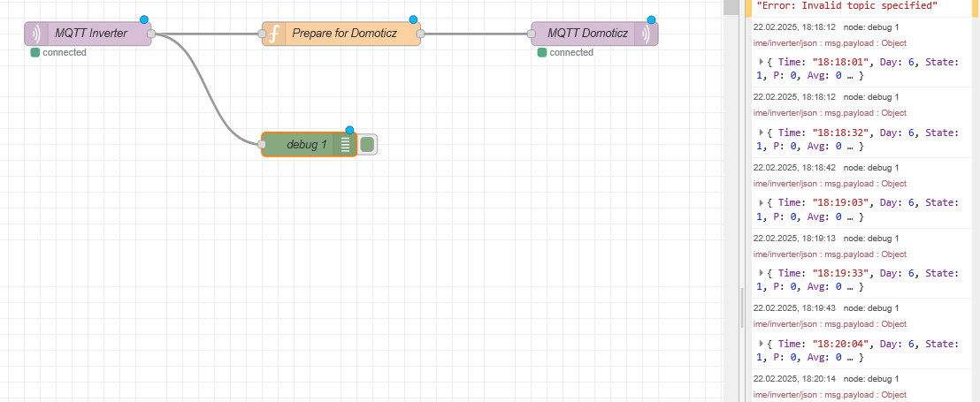
Task: Select the MQTT Inverter node
Action: tap(88, 34)
